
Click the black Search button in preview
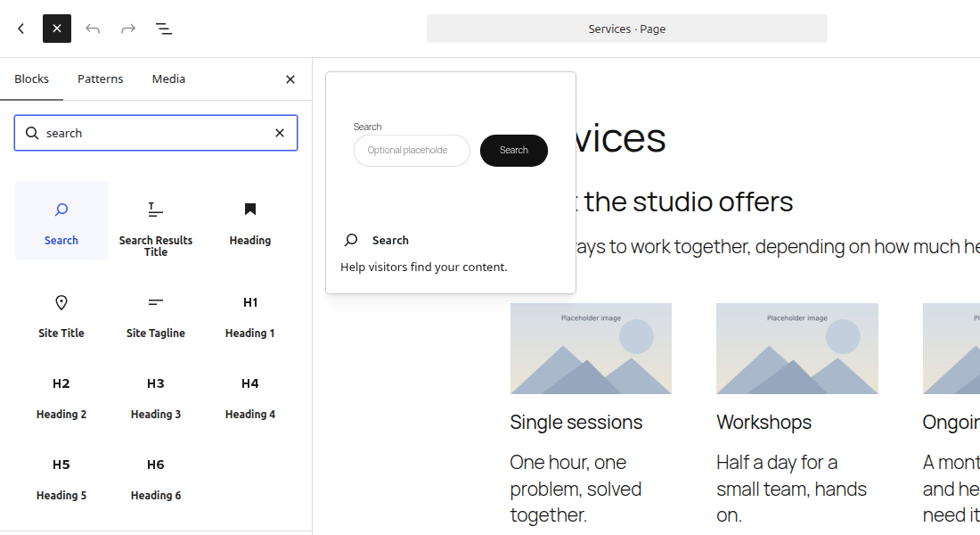[514, 150]
